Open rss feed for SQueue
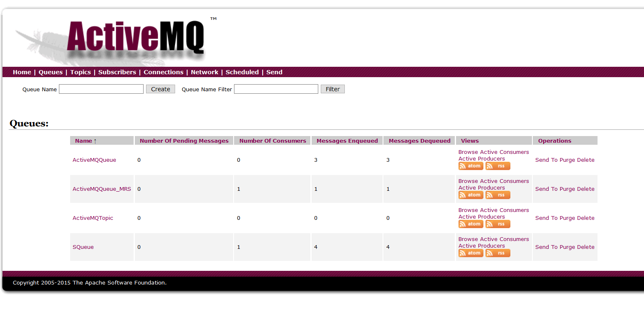The height and width of the screenshot is (309, 644). pos(498,253)
